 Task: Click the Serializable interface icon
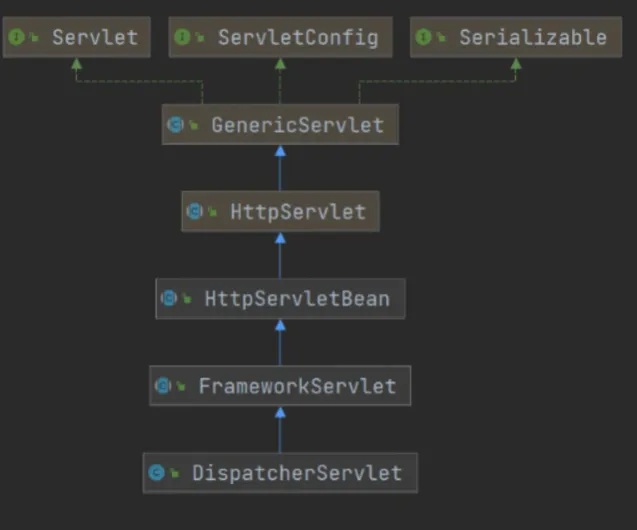(423, 37)
